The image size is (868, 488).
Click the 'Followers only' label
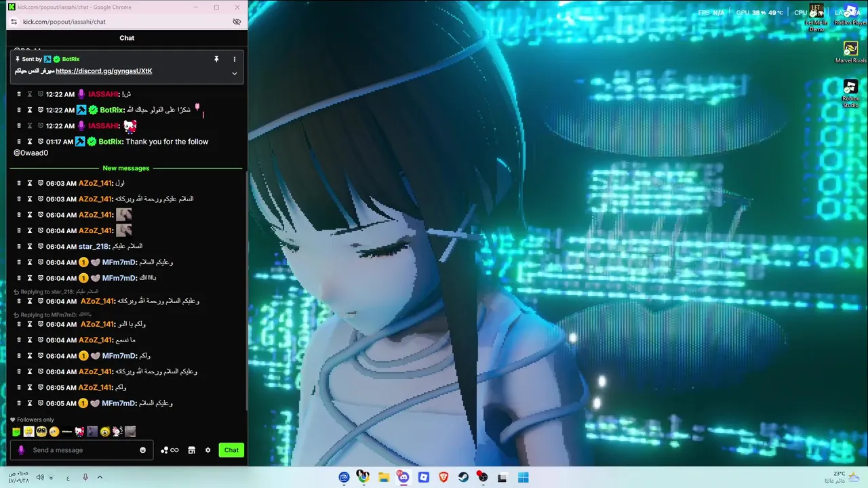(35, 420)
